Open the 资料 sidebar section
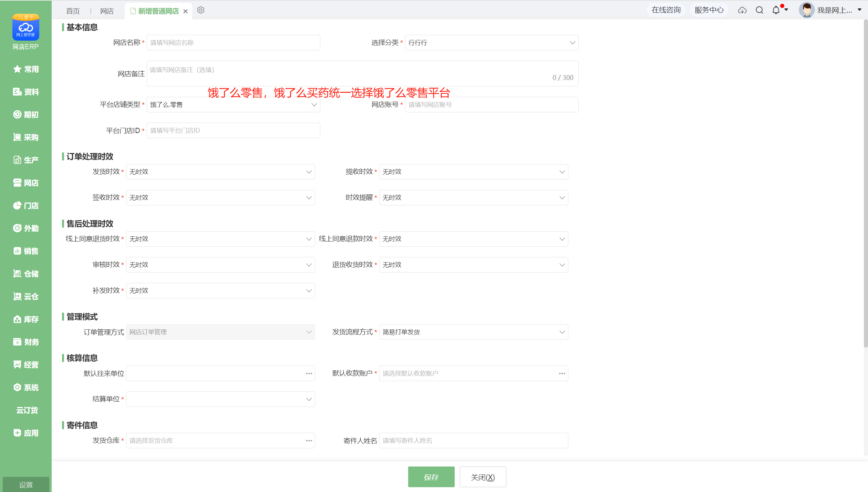This screenshot has height=492, width=868. click(x=26, y=92)
